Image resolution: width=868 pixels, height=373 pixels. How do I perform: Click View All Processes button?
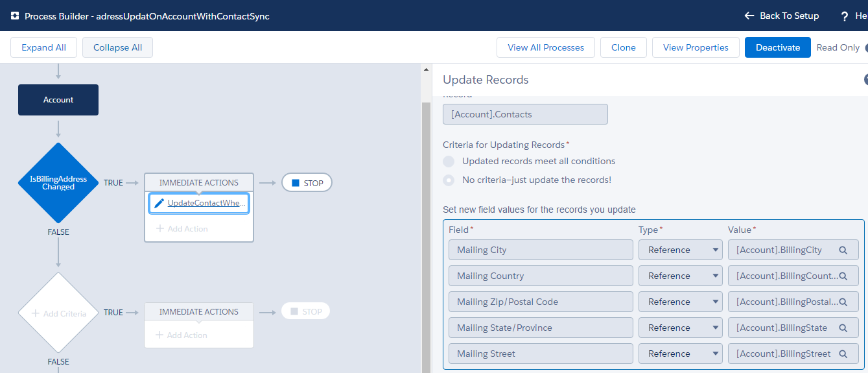[545, 47]
